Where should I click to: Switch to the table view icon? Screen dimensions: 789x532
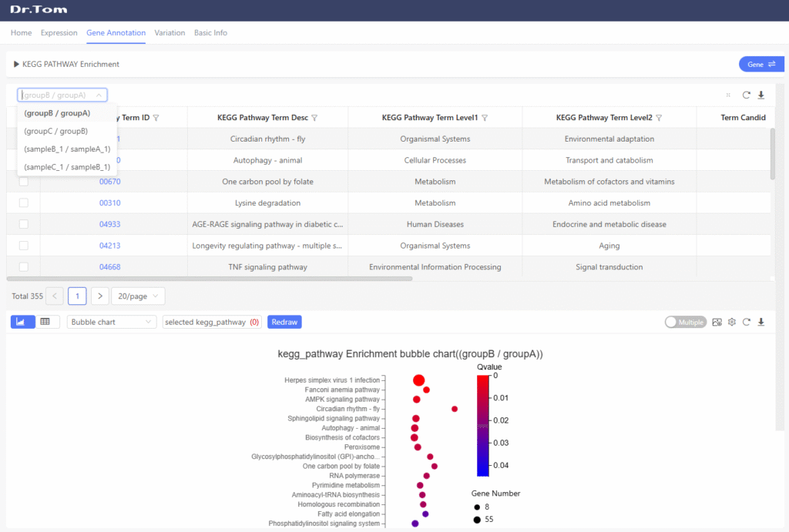click(45, 322)
